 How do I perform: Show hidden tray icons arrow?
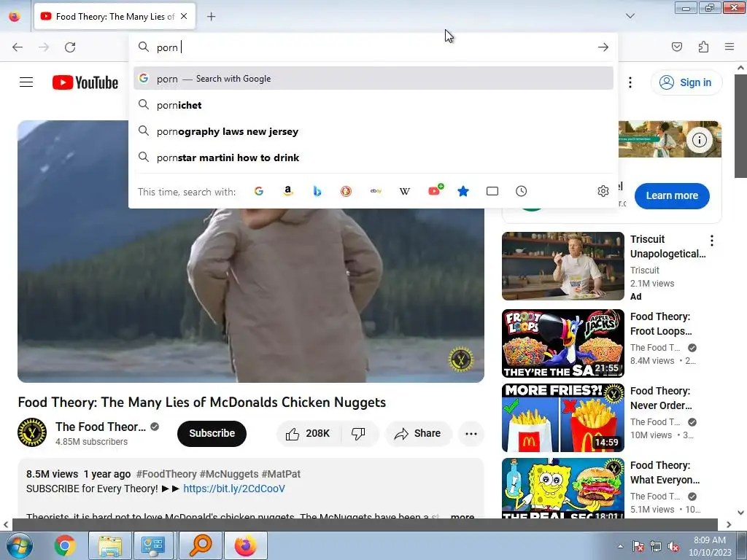click(620, 546)
